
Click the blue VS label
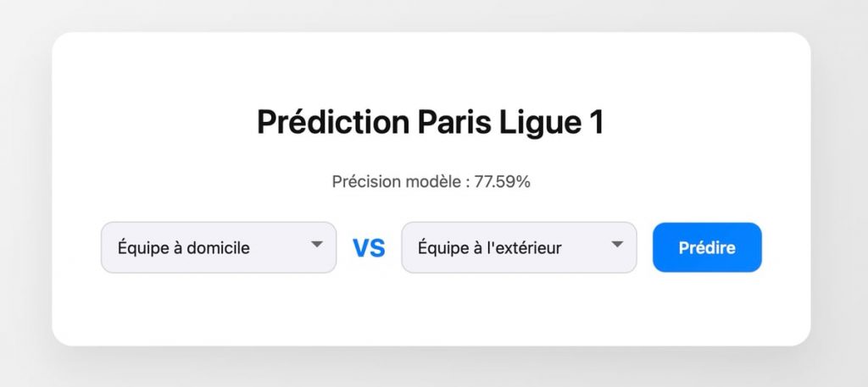coord(369,248)
